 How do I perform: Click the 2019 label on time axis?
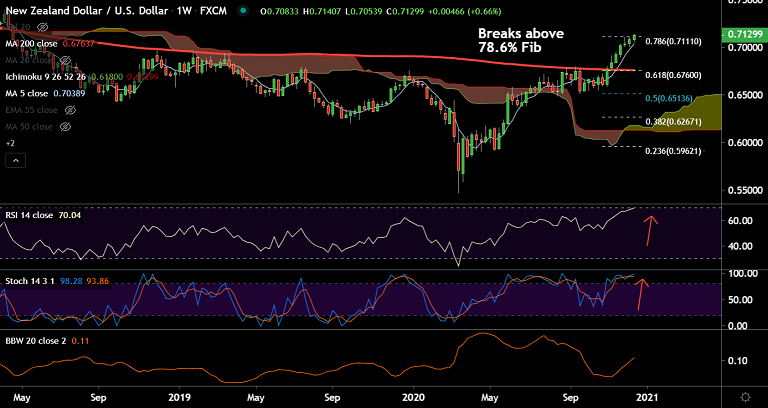point(179,396)
